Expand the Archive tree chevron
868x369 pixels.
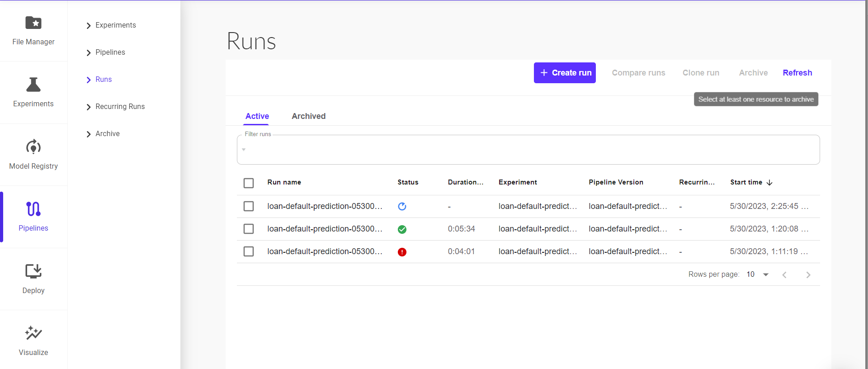(89, 134)
